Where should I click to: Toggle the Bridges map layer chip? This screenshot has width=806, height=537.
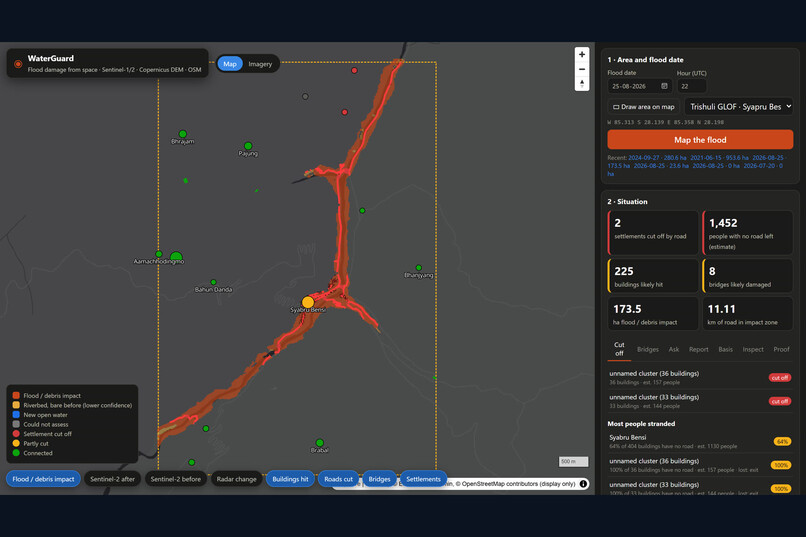point(379,479)
